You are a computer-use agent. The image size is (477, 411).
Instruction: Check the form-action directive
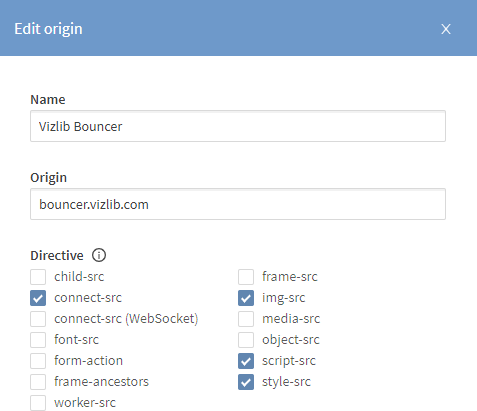[38, 361]
